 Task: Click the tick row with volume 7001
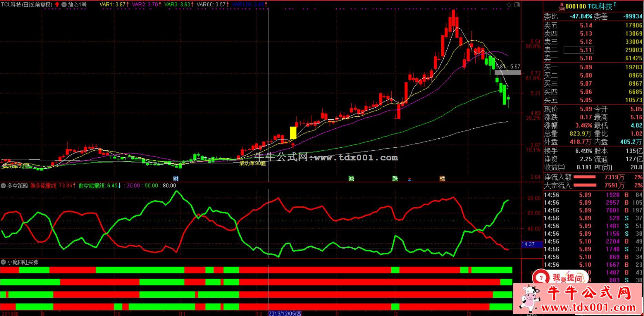point(593,210)
